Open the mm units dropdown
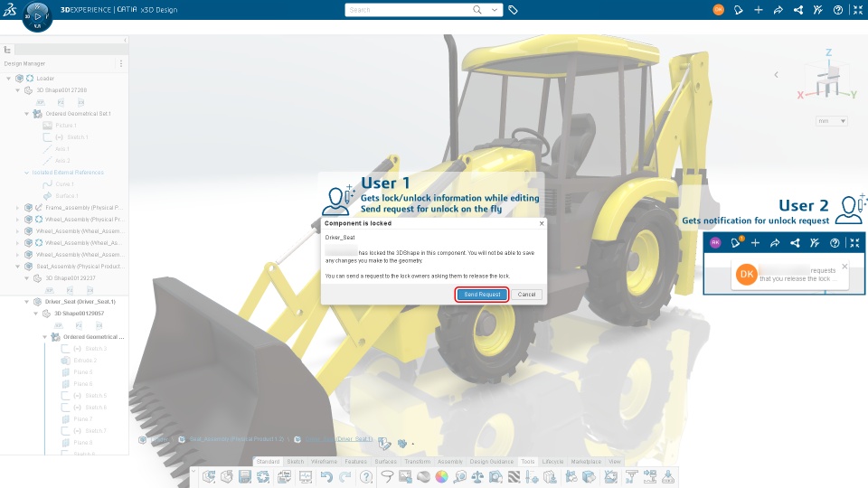This screenshot has width=868, height=488. pos(832,121)
